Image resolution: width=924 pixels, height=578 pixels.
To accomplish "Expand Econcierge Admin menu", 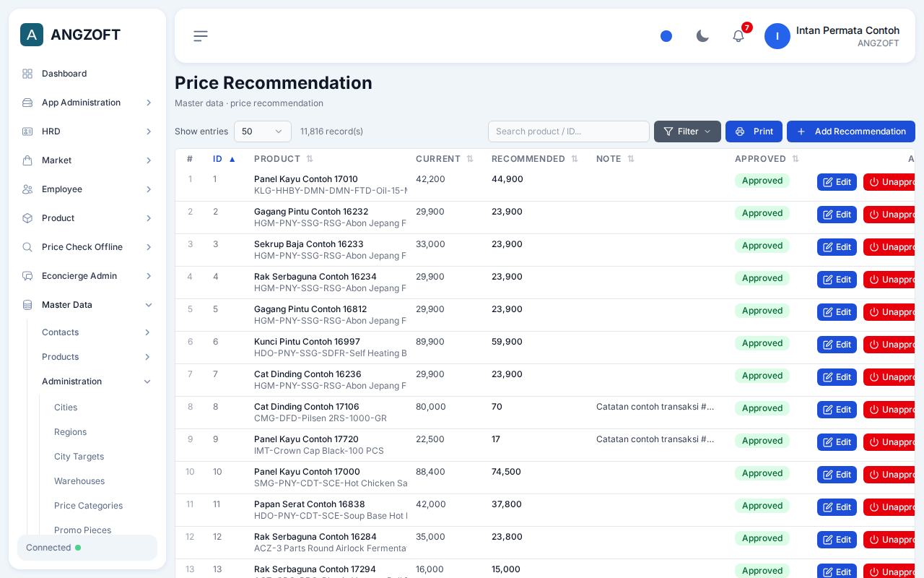I will pyautogui.click(x=87, y=276).
